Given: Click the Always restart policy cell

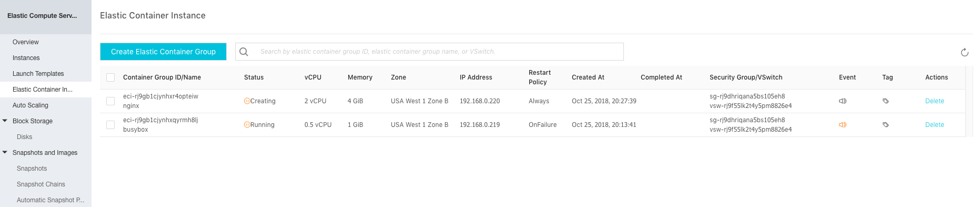Looking at the screenshot, I should click(x=539, y=101).
